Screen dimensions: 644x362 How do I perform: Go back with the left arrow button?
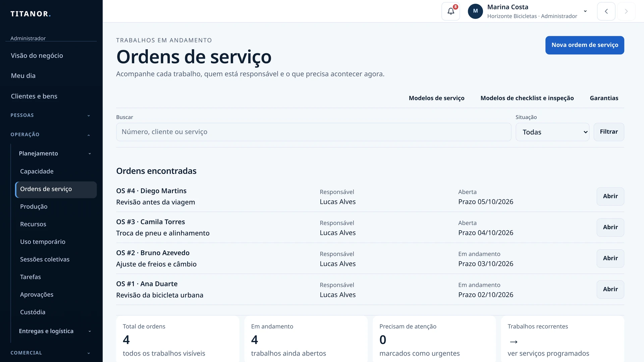[606, 11]
